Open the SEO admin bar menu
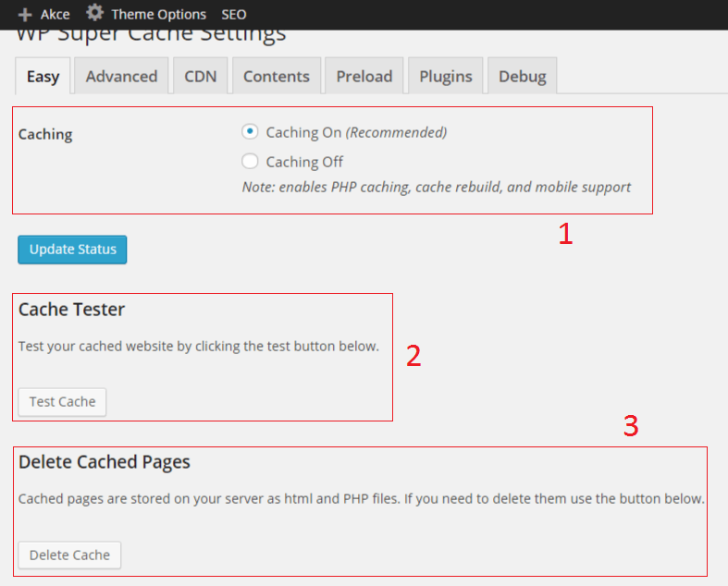 tap(233, 15)
